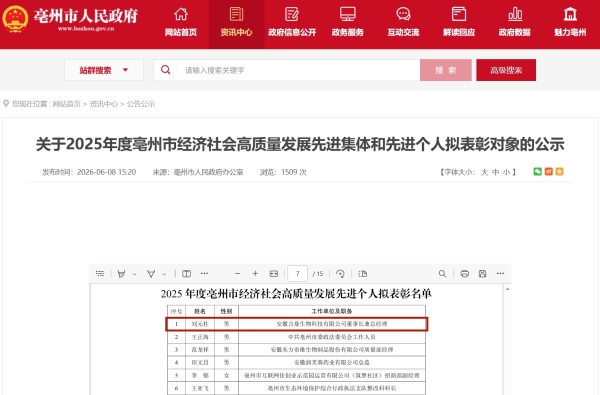This screenshot has height=395, width=600.
Task: Open the 网站首页 home nav item
Action: click(181, 23)
